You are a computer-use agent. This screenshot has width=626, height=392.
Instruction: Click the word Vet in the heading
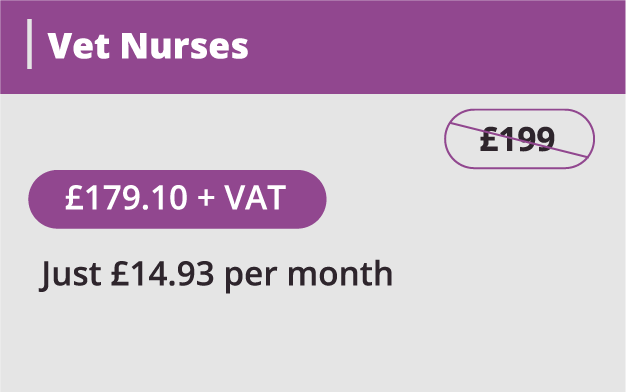point(78,46)
